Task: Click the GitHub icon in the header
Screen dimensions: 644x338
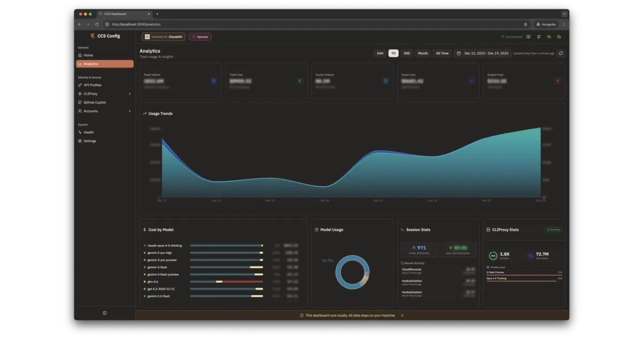Action: click(x=539, y=37)
